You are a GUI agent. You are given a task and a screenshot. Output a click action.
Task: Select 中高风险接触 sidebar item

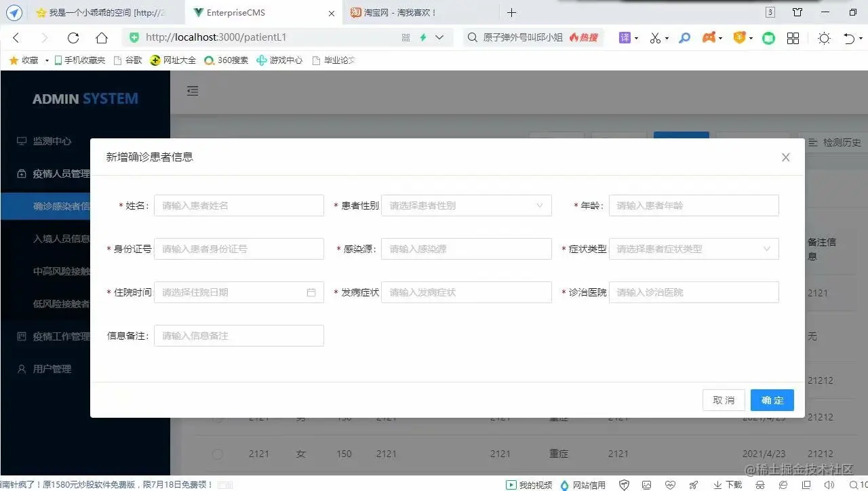tap(61, 271)
